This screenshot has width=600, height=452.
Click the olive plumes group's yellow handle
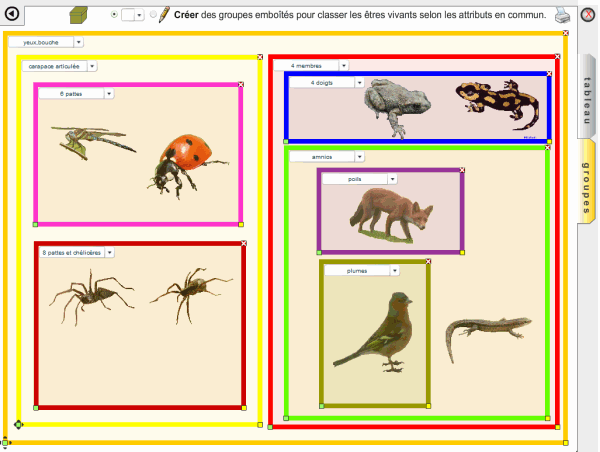coord(428,406)
